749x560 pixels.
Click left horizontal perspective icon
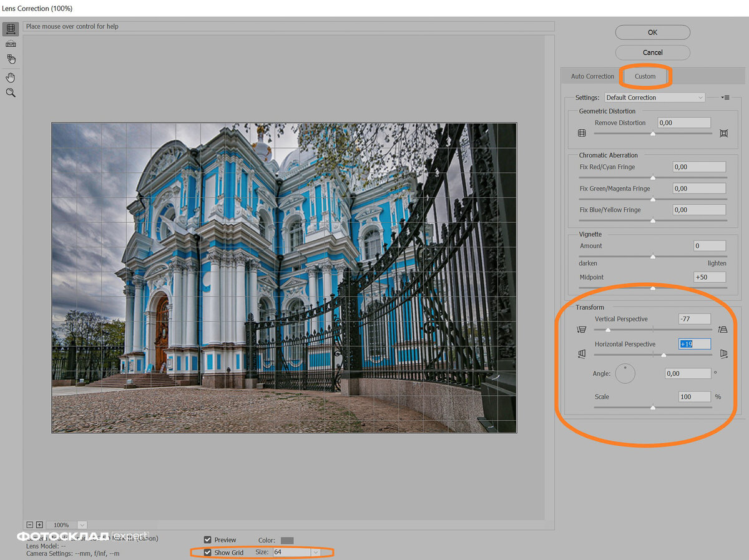tap(582, 354)
